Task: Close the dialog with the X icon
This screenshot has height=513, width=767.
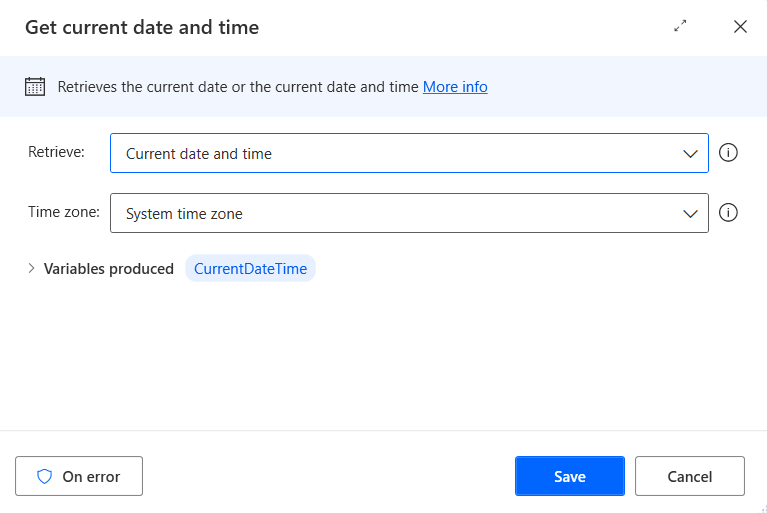Action: point(740,27)
